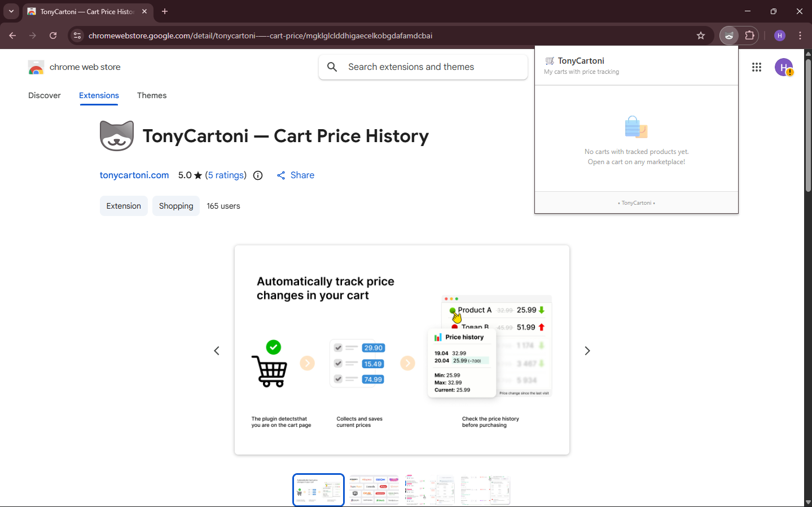The width and height of the screenshot is (812, 507).
Task: Click the 'No carts with tracked products yet.' message
Action: (637, 152)
